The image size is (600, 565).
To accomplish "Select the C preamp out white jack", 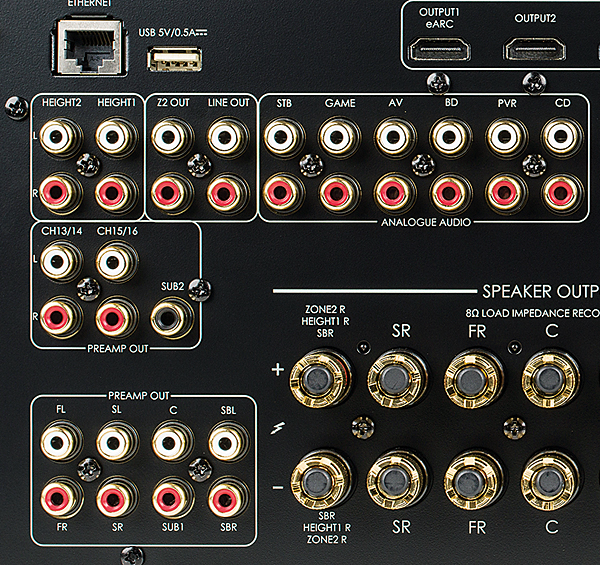I will coord(172,442).
